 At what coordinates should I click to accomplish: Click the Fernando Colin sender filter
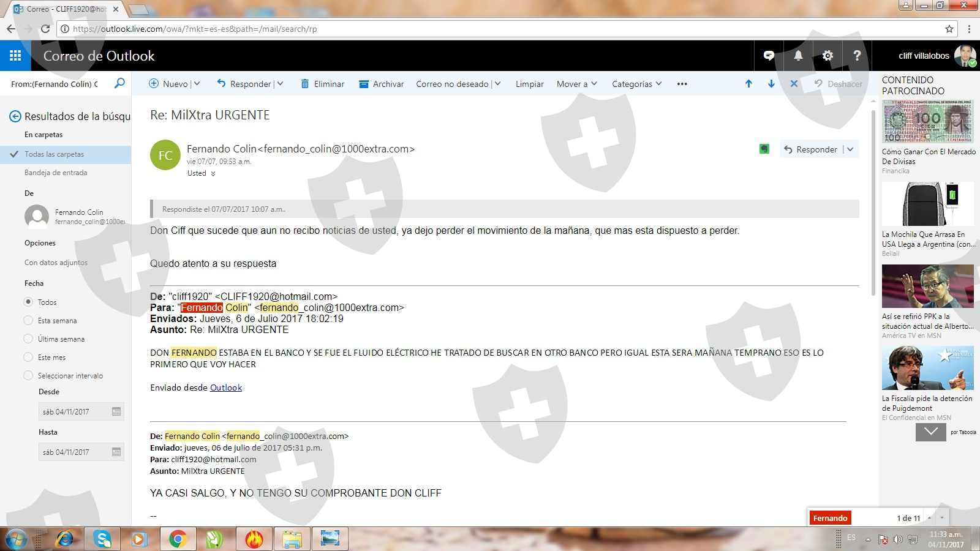point(73,217)
